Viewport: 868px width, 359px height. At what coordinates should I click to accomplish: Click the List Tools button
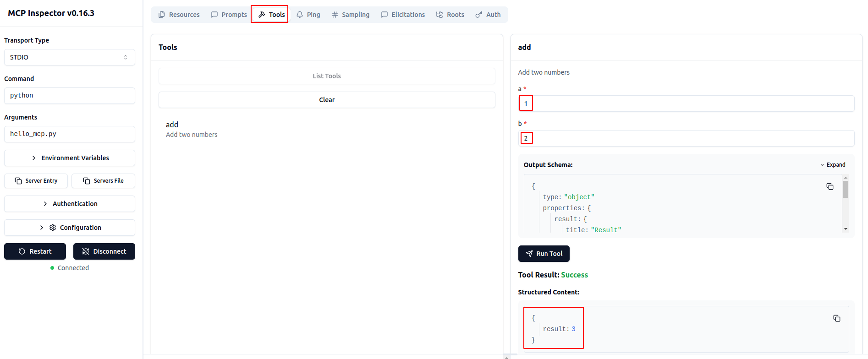tap(327, 76)
